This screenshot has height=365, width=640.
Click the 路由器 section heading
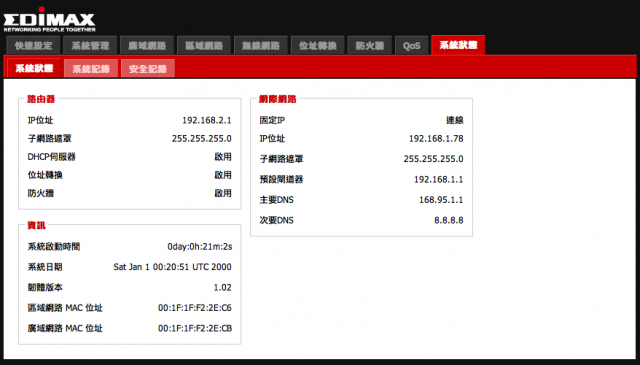[41, 99]
